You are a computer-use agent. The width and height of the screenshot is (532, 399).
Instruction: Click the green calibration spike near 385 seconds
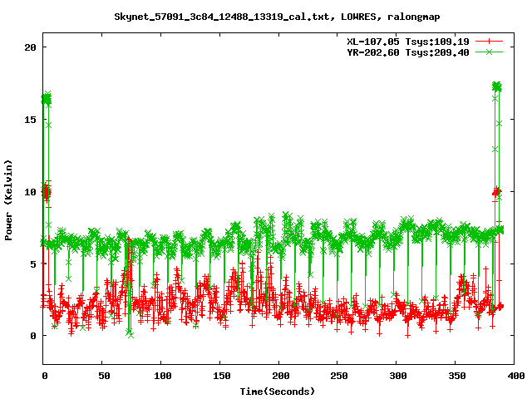(x=497, y=86)
